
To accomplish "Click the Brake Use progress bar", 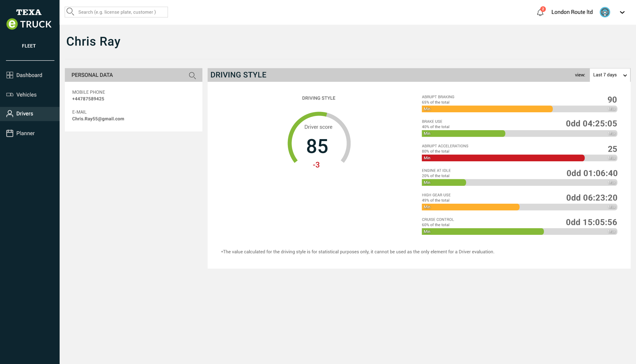I will (x=519, y=133).
